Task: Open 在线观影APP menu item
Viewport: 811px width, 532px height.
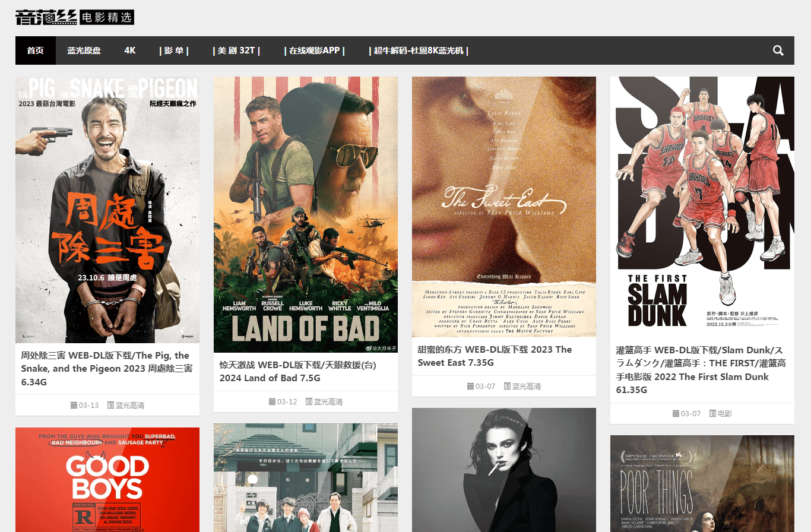Action: pos(315,50)
